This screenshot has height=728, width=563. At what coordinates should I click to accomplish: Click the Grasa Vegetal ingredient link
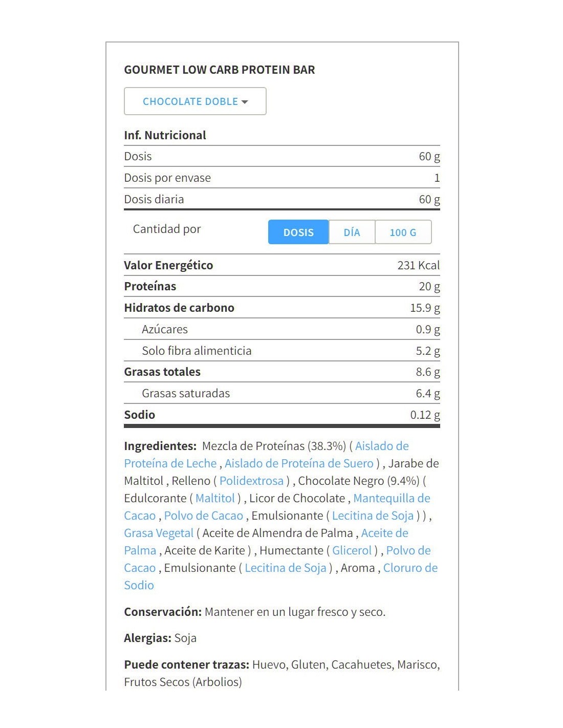click(159, 533)
